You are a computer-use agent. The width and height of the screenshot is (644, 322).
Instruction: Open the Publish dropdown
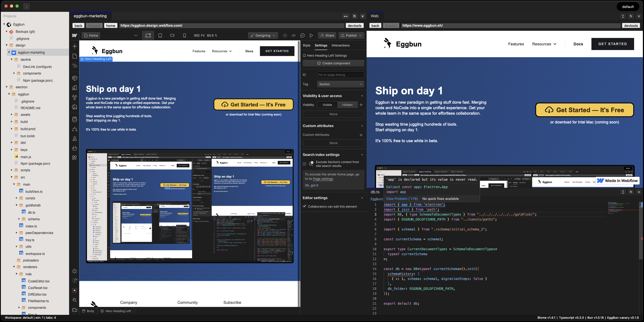coord(351,35)
